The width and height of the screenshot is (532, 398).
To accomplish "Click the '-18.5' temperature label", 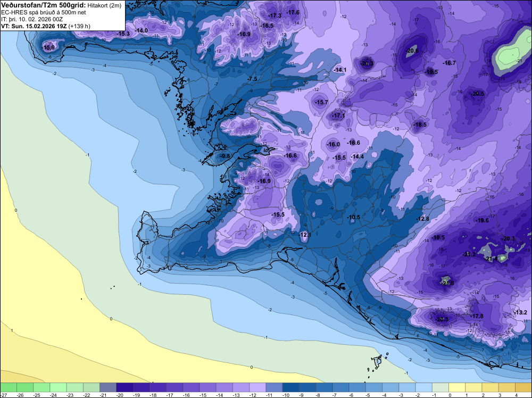I will click(x=420, y=125).
